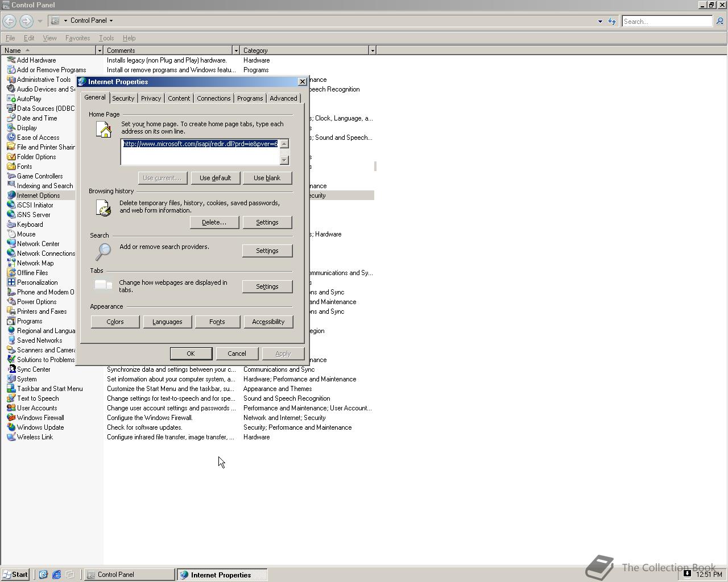Open Tabs Settings button
Screen dimensions: 728x582
[x=267, y=286]
